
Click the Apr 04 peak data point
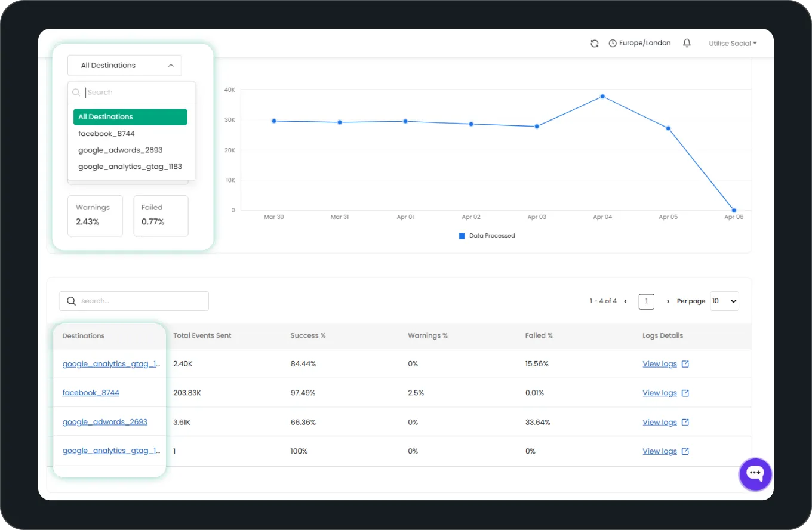point(602,96)
